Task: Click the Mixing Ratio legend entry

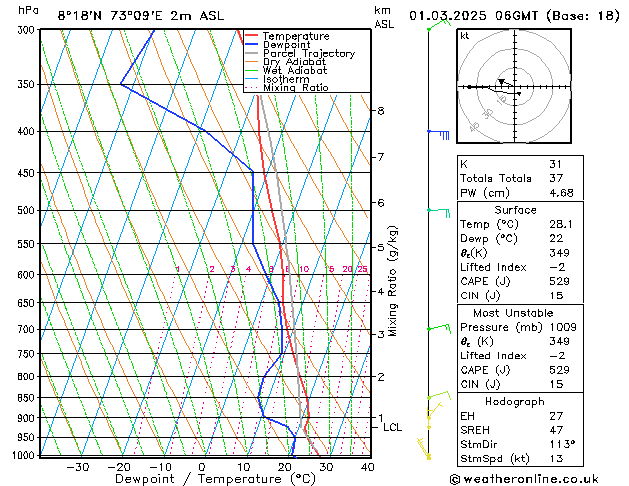Action: pyautogui.click(x=287, y=87)
